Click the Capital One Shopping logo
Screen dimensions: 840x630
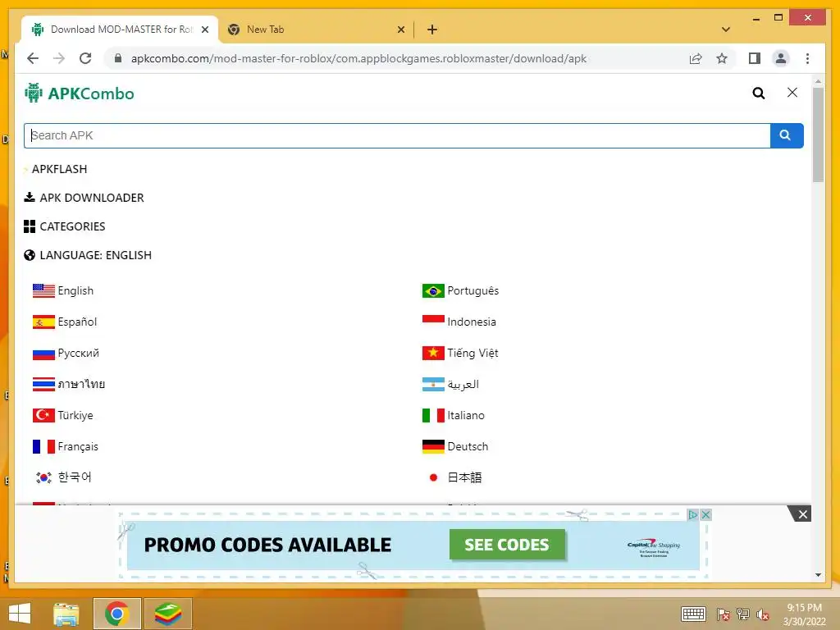(653, 549)
